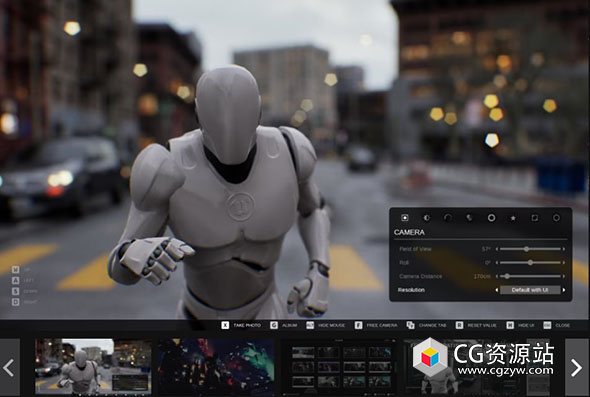590x397 pixels.
Task: Open the star effects tab icon
Action: coord(513,218)
